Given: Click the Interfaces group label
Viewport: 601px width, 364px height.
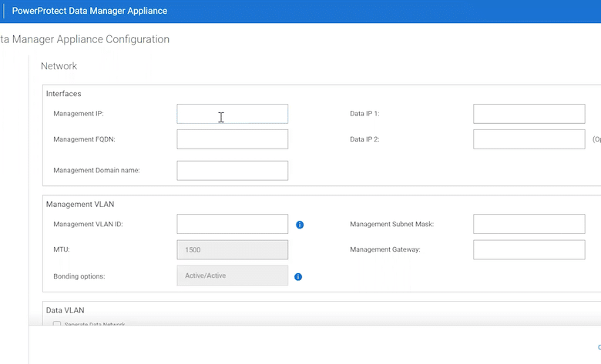Looking at the screenshot, I should (x=64, y=94).
